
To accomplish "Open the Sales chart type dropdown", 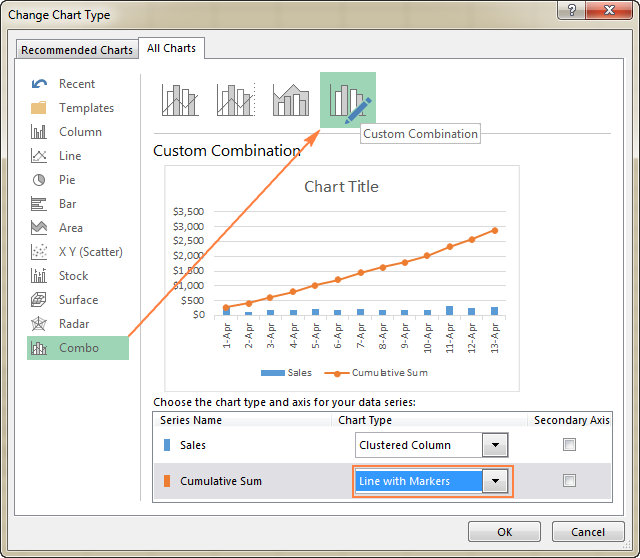I will (493, 445).
